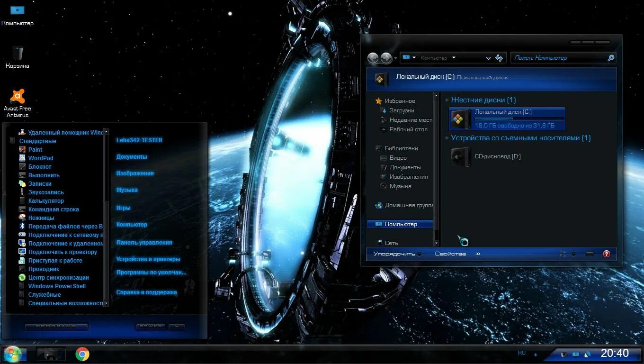
Task: Open Музыка library in navigation pane
Action: pos(396,186)
